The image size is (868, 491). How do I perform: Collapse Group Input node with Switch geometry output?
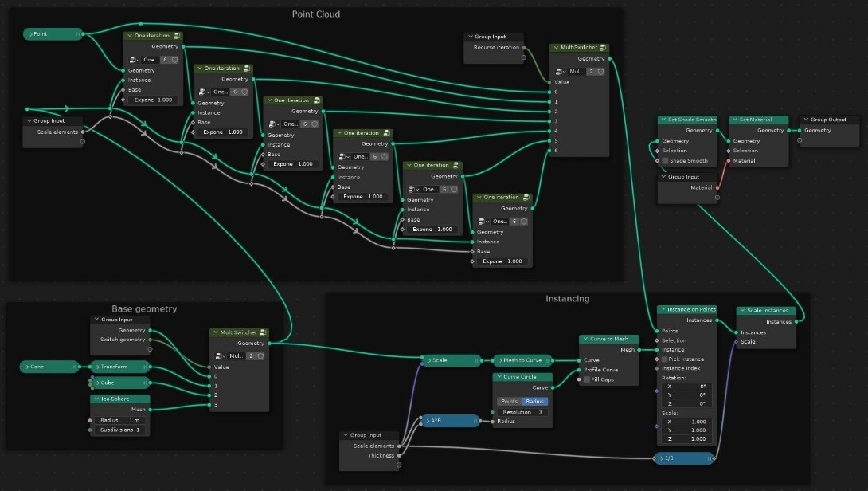(x=97, y=320)
